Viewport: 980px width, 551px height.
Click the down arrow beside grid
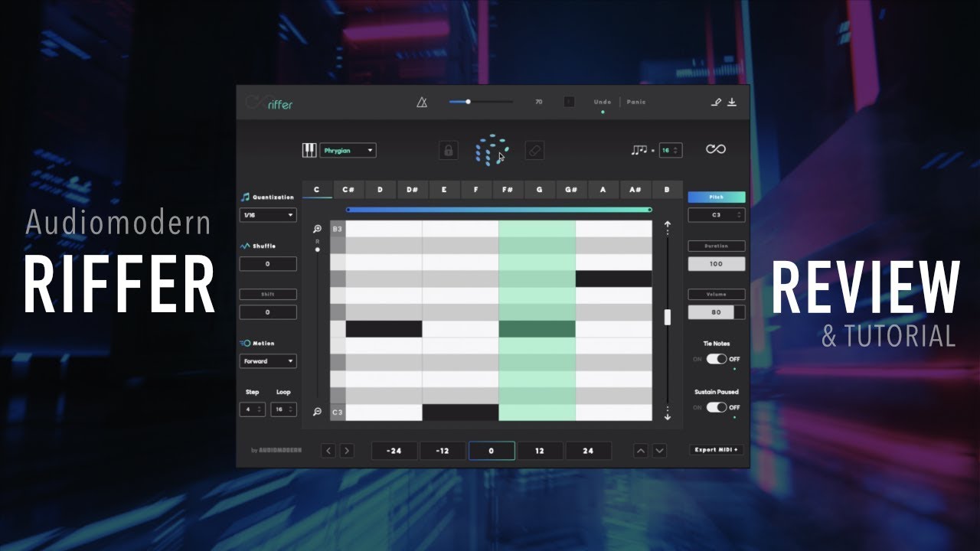[x=667, y=414]
